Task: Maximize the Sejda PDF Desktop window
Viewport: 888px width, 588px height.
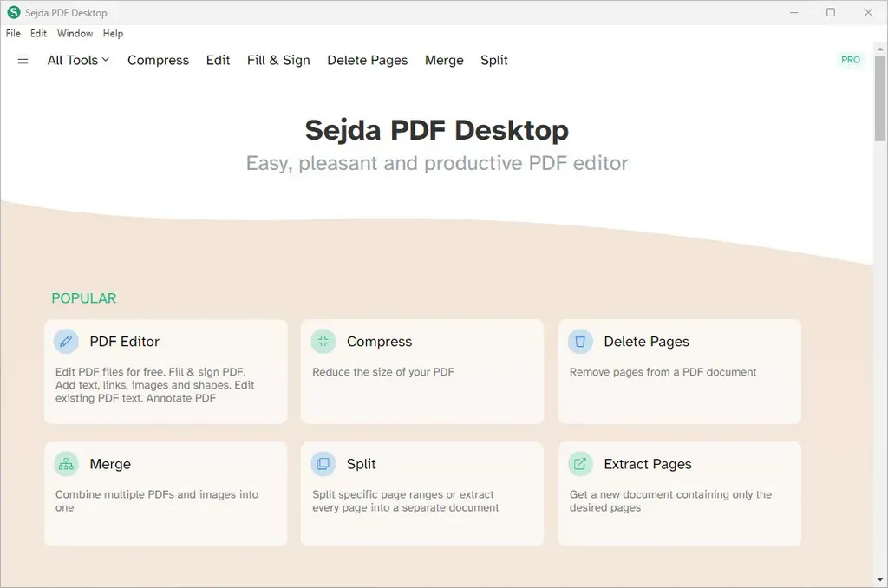Action: coord(831,12)
